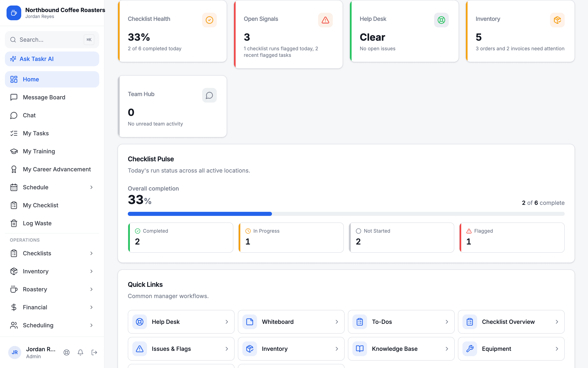
Task: Click "No unread team activity" text
Action: pyautogui.click(x=155, y=124)
